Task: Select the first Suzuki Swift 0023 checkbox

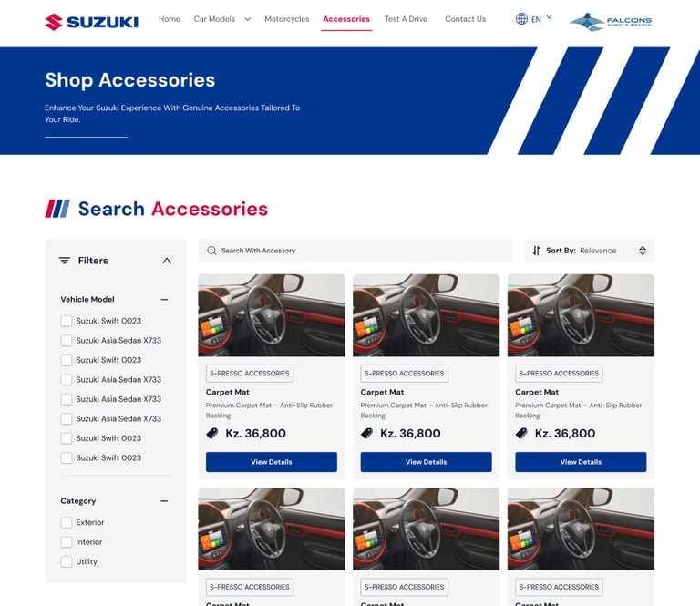Action: [67, 321]
